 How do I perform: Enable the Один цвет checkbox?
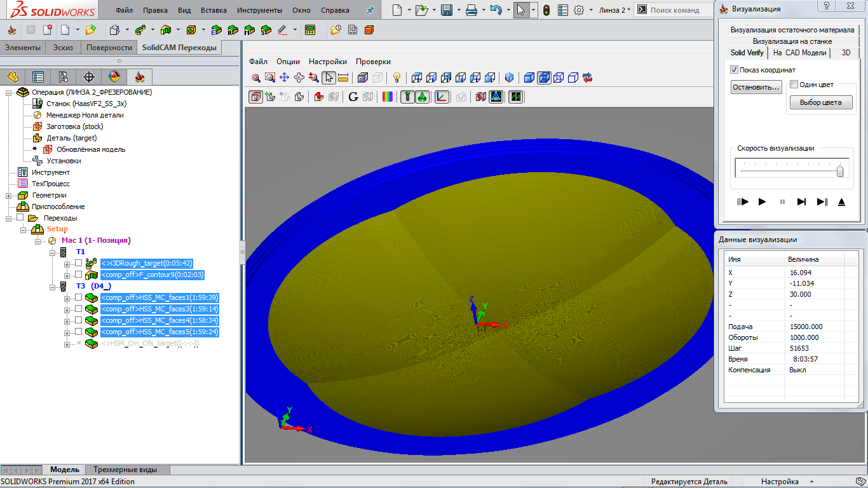(x=794, y=84)
